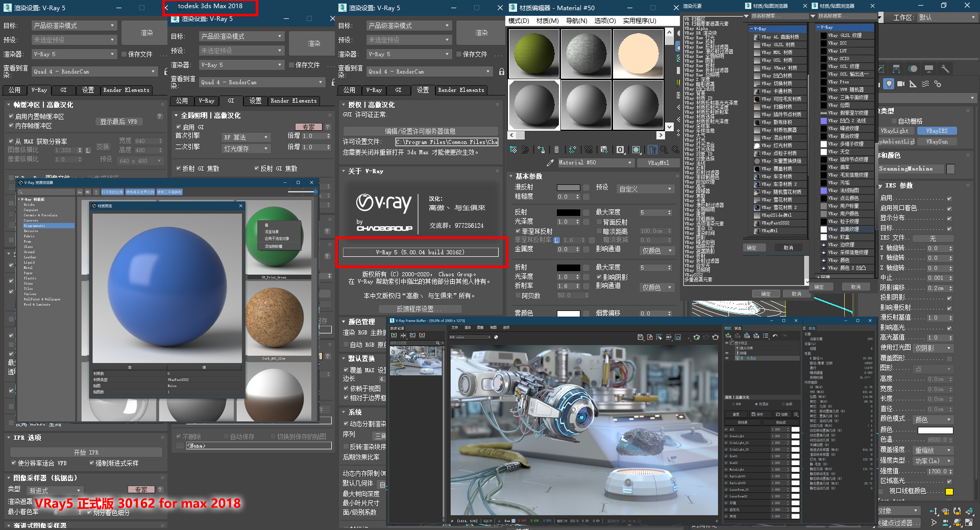
Task: Open 导航(N) menu in Material Editor
Action: 576,20
